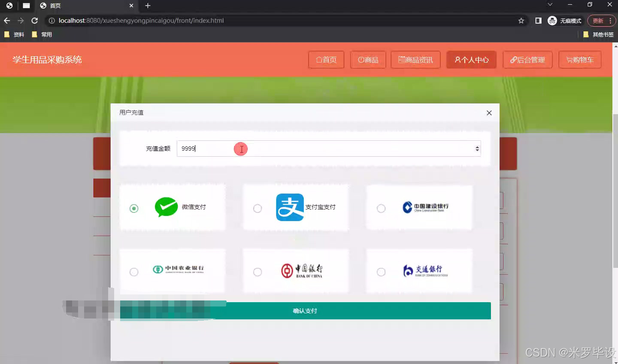
Task: Click the home icon inside 首页 button
Action: tap(319, 60)
